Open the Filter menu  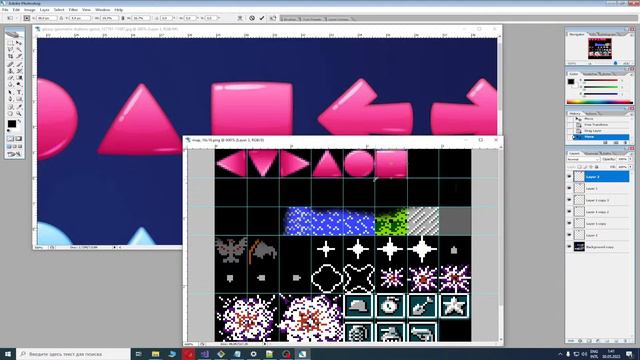coord(73,9)
